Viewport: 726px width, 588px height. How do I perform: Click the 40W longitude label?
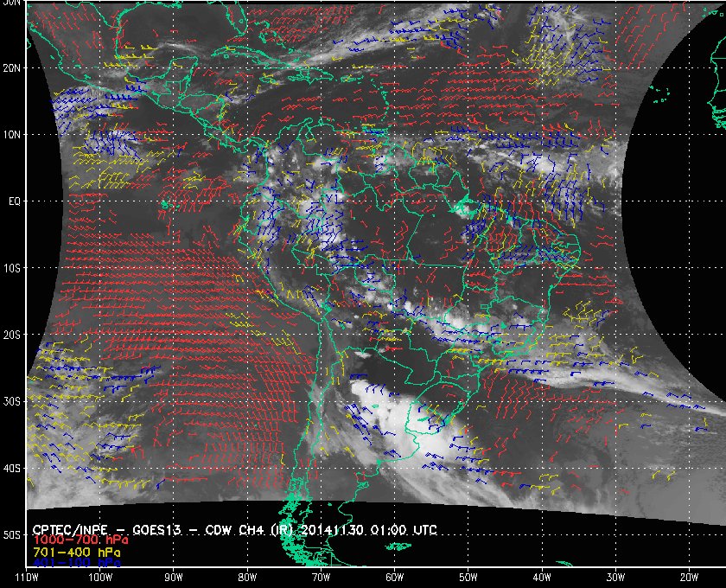[x=542, y=578]
